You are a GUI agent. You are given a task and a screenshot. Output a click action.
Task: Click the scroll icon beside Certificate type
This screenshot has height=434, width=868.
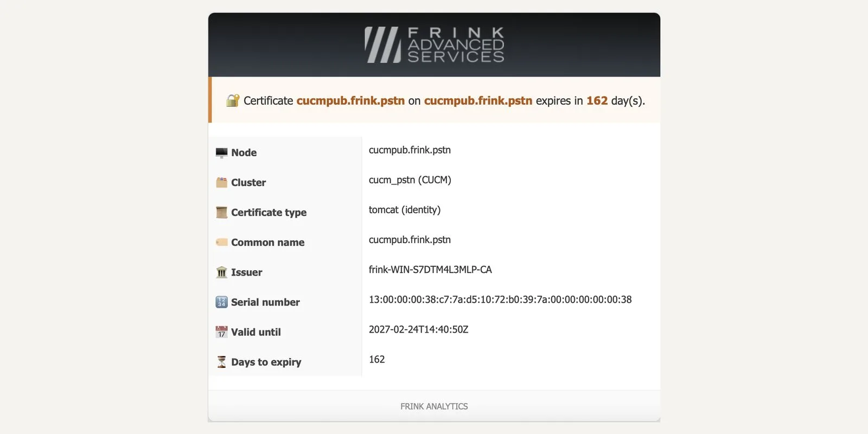point(221,212)
